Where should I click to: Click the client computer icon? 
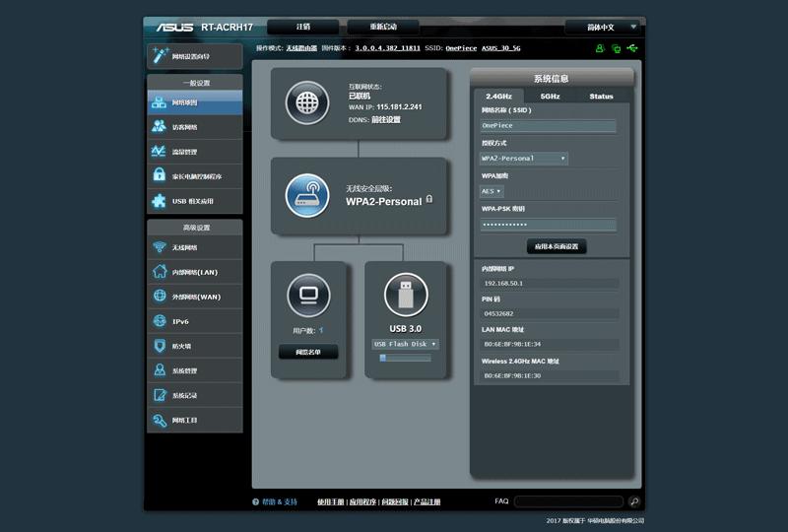[307, 296]
